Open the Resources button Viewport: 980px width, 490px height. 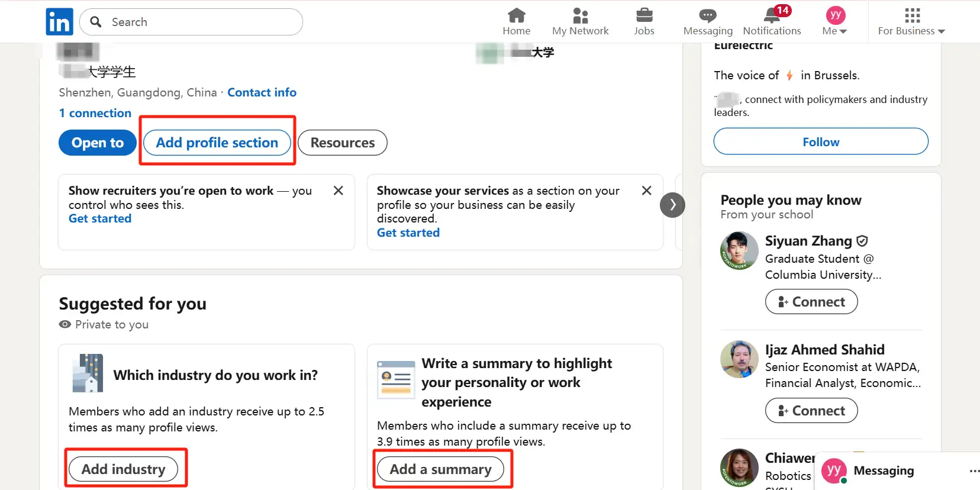click(343, 143)
